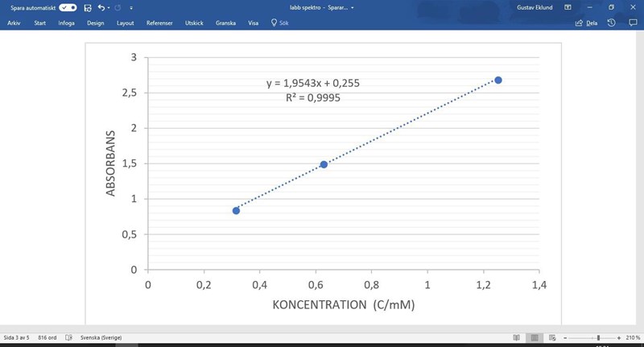
Task: Open the Undo history dropdown arrow
Action: (109, 7)
